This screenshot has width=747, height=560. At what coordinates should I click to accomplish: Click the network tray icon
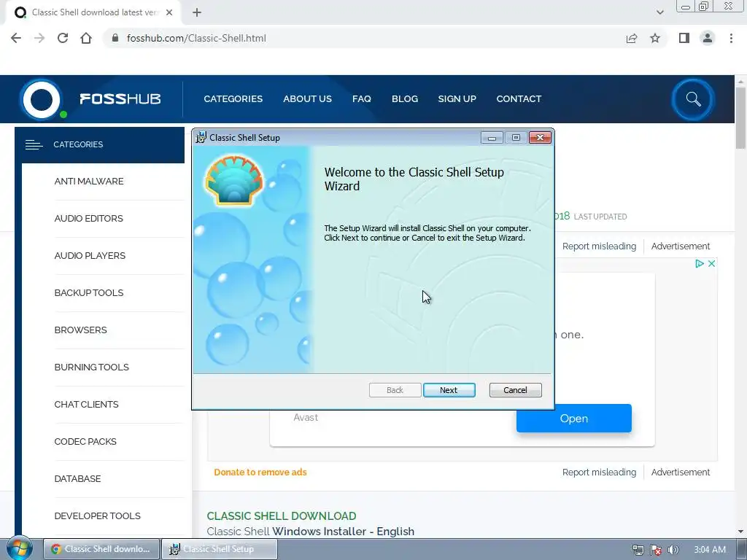point(638,550)
